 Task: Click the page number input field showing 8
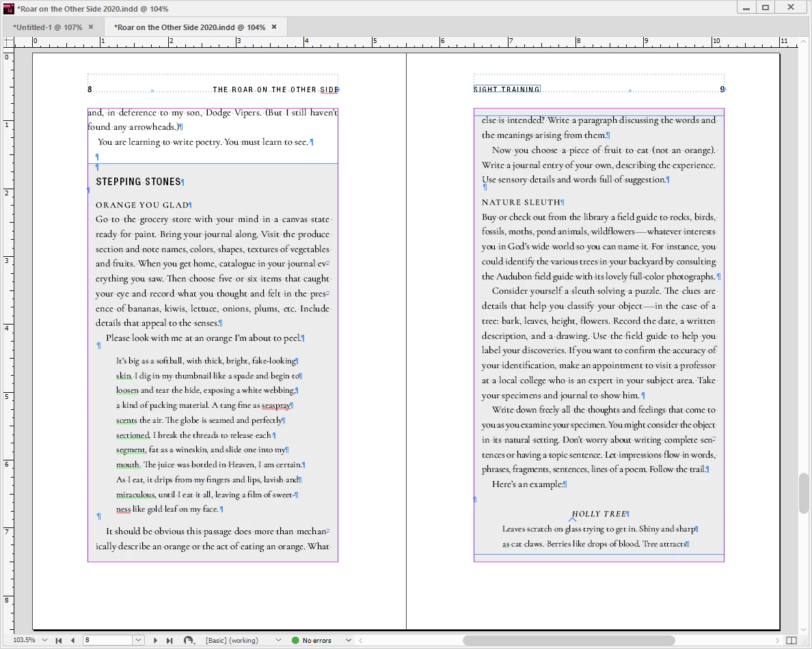pos(108,640)
